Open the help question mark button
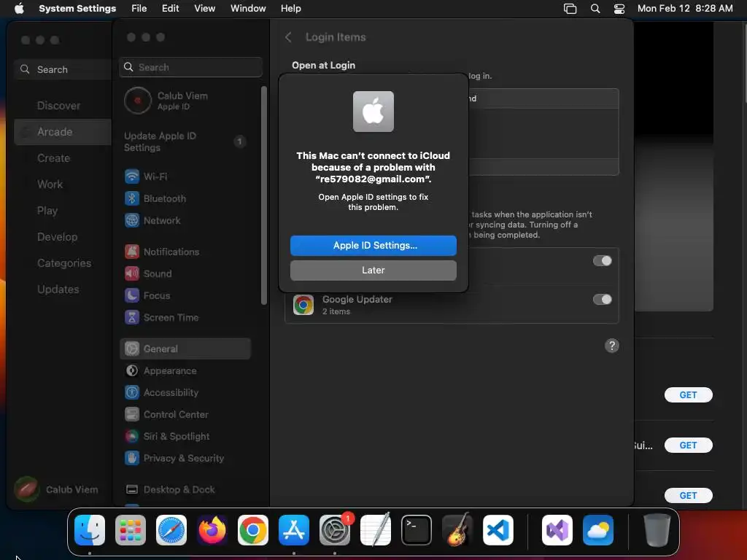The width and height of the screenshot is (747, 560). click(612, 346)
